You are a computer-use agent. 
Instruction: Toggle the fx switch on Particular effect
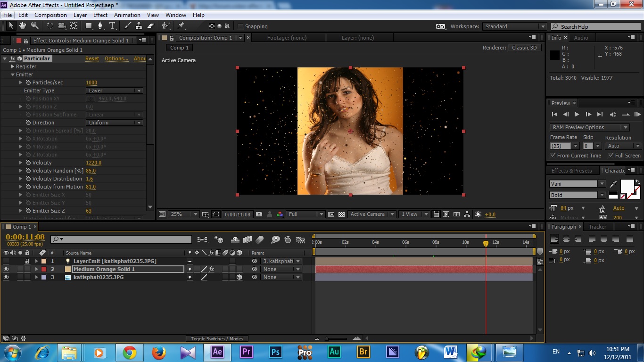(x=13, y=58)
